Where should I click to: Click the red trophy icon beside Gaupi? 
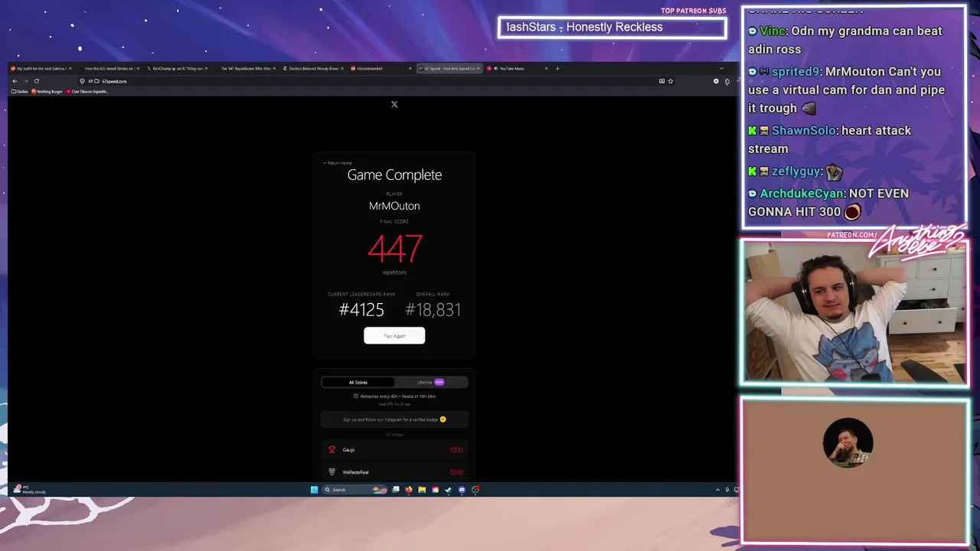click(332, 450)
